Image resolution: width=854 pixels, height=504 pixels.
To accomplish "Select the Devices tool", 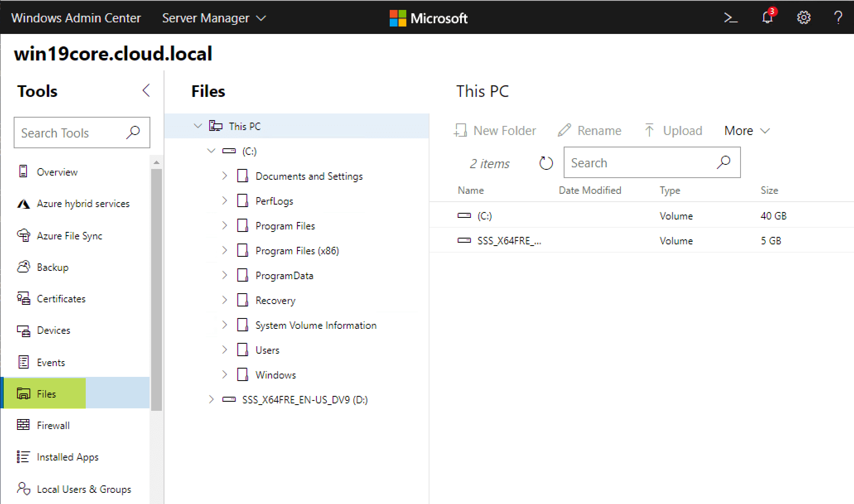I will [x=53, y=330].
